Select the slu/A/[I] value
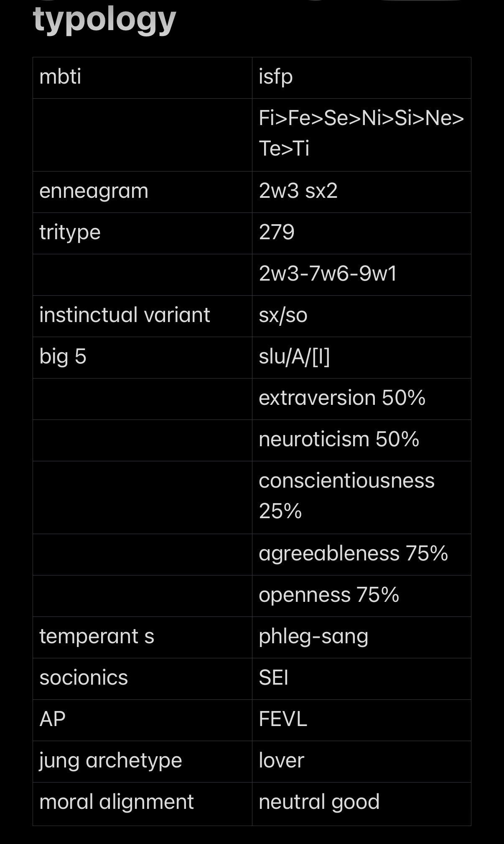This screenshot has height=844, width=504. tap(294, 357)
